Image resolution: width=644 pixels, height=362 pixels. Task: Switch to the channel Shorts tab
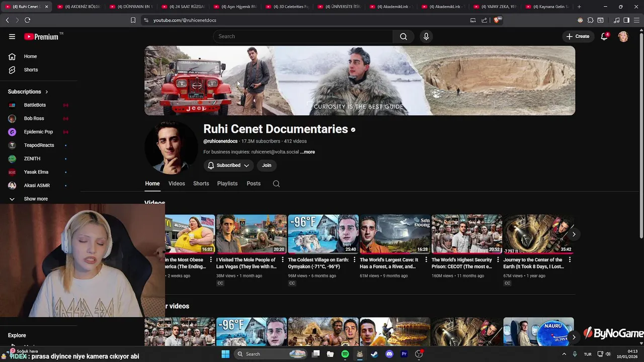click(201, 184)
